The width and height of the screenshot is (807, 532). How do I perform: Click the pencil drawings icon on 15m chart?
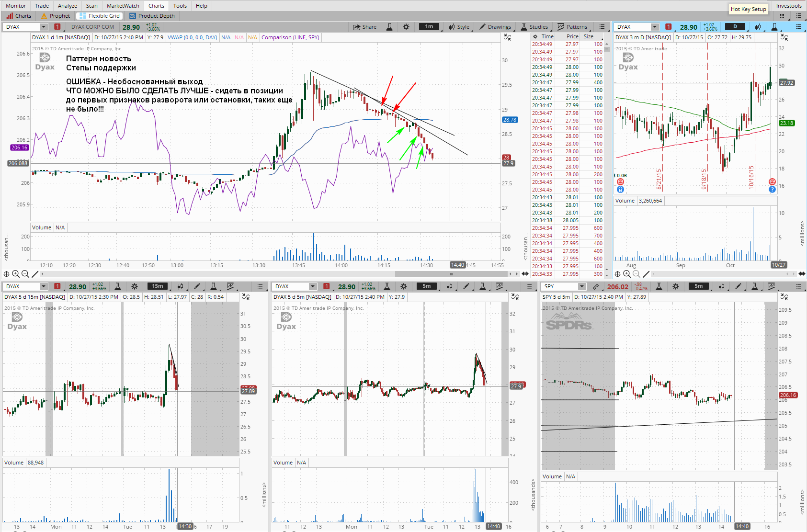coord(197,286)
